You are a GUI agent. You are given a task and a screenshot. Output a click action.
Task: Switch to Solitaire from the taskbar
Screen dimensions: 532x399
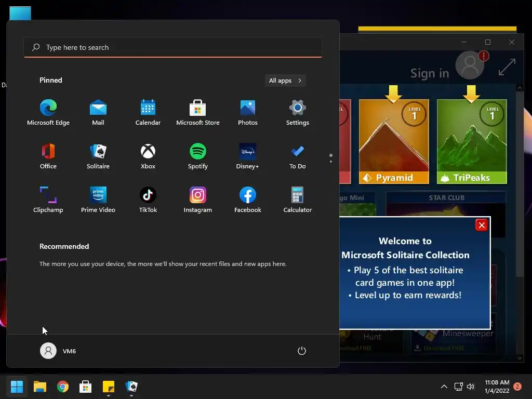tap(131, 387)
